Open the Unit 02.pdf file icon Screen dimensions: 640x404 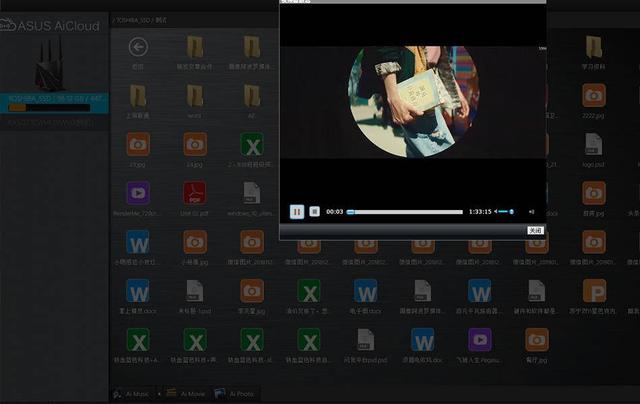[x=194, y=192]
